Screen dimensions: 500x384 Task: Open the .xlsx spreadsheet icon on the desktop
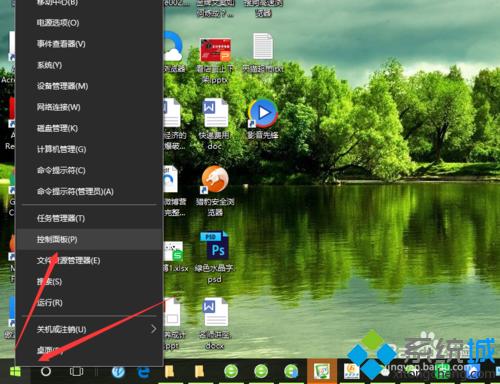tap(173, 251)
